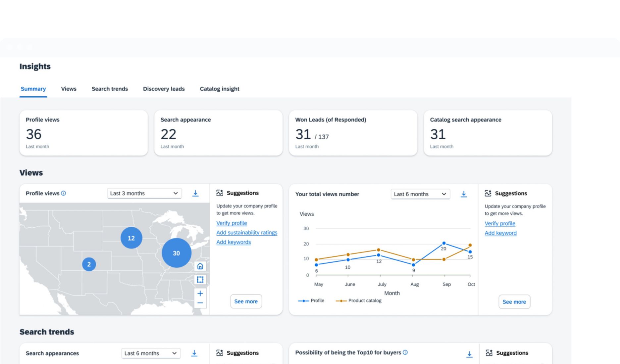Viewport: 620px width, 364px height.
Task: Click the Add sustainability ratings link
Action: click(x=247, y=233)
